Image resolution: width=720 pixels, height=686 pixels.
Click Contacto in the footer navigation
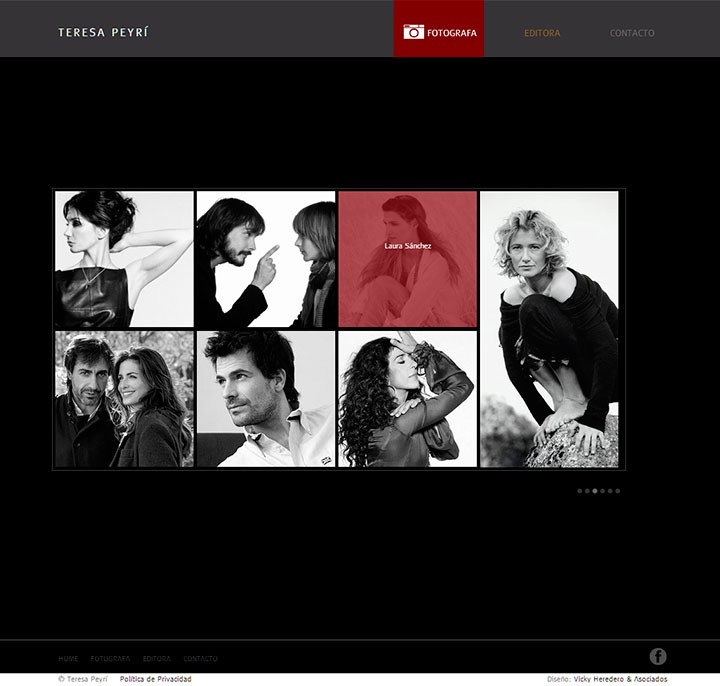point(200,659)
